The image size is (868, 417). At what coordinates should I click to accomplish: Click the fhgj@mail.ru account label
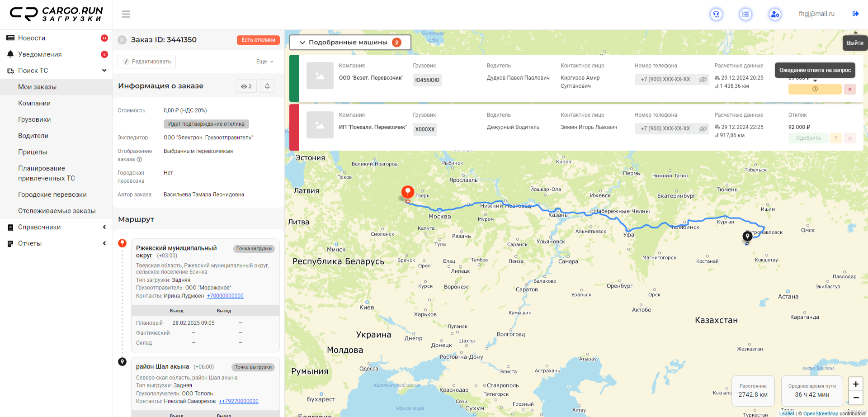pyautogui.click(x=816, y=14)
